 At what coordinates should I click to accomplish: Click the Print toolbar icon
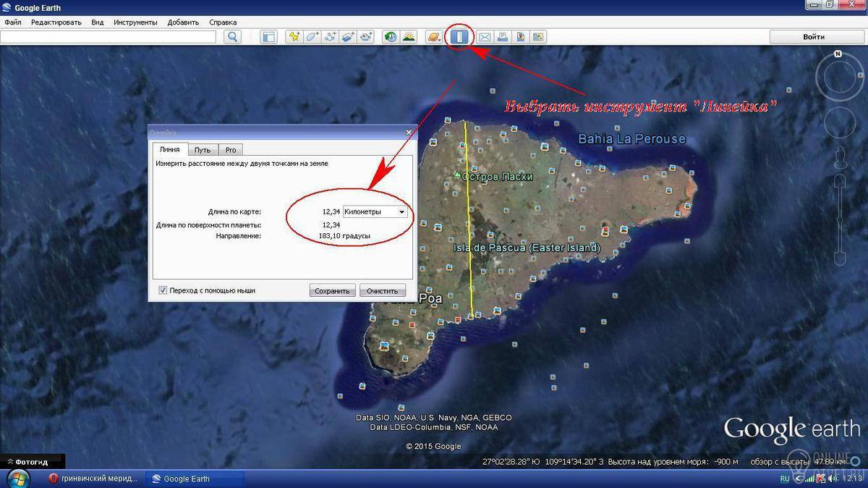[503, 37]
